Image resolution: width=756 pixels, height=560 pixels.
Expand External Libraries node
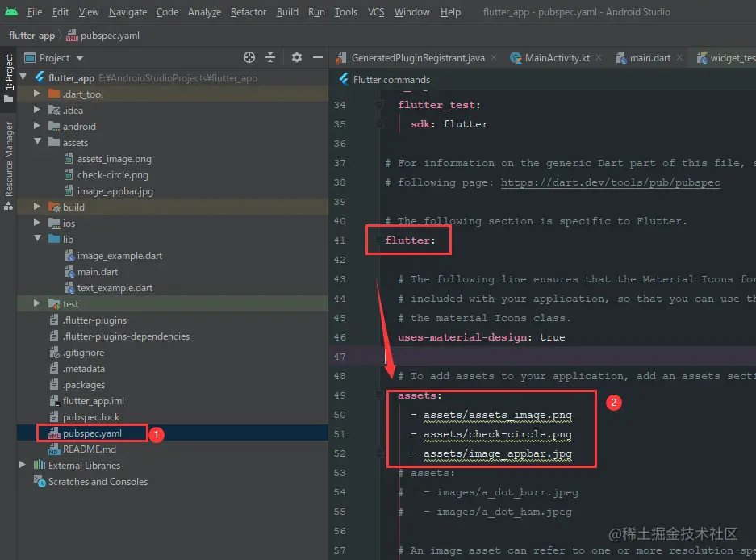22,465
